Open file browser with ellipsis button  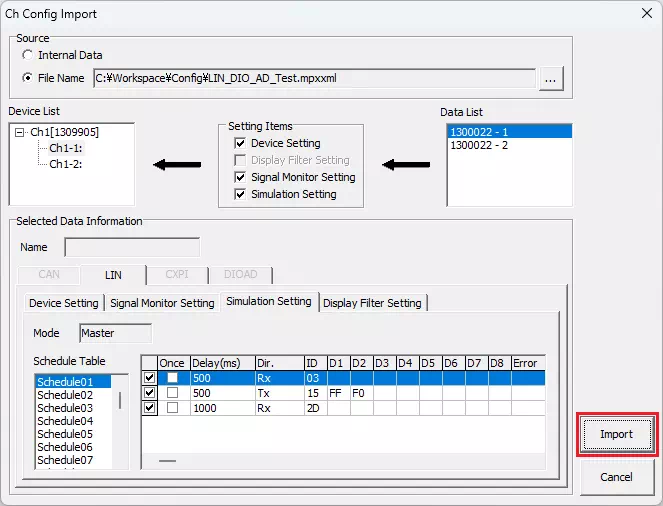[551, 79]
